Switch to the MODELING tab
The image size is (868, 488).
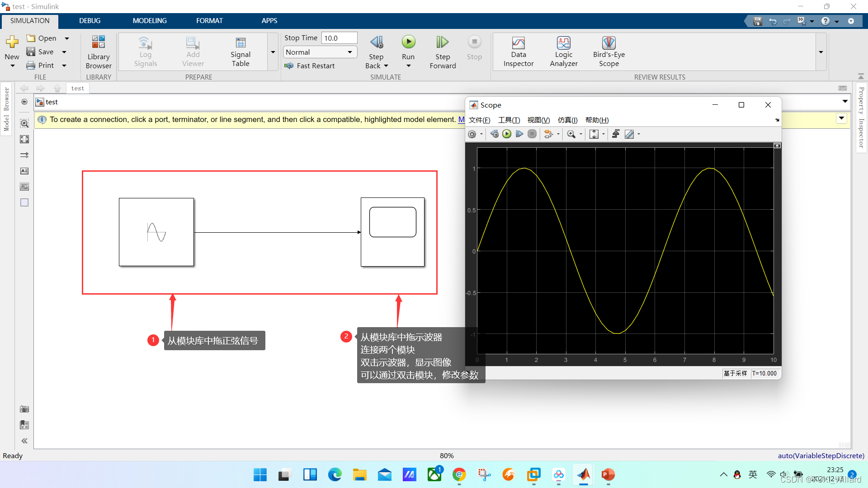tap(149, 21)
